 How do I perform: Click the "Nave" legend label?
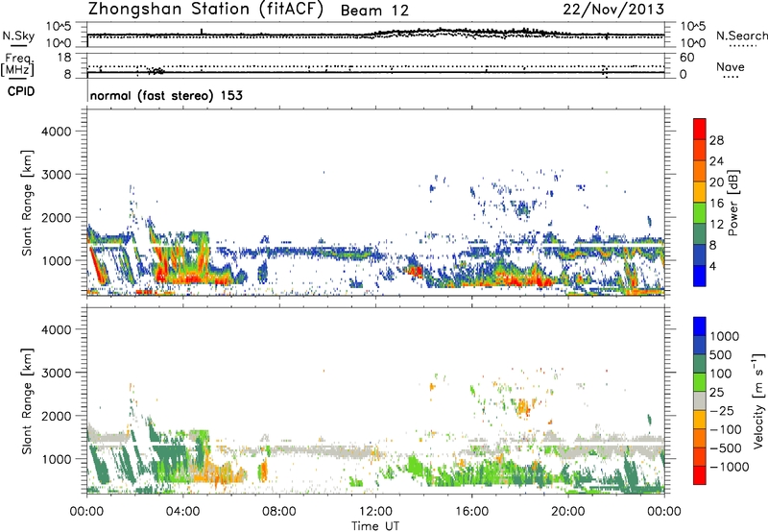[730, 66]
